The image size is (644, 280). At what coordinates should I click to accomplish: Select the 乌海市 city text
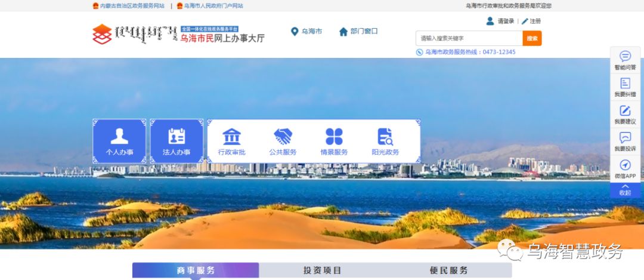tap(312, 32)
